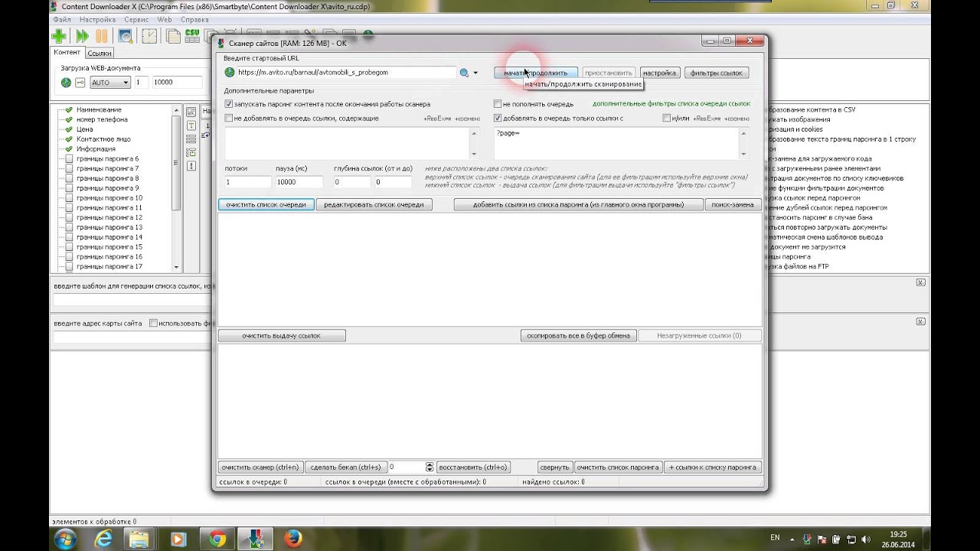
Task: Enable 'не добавлять в очередь ссылки, содержащие'
Action: (229, 119)
